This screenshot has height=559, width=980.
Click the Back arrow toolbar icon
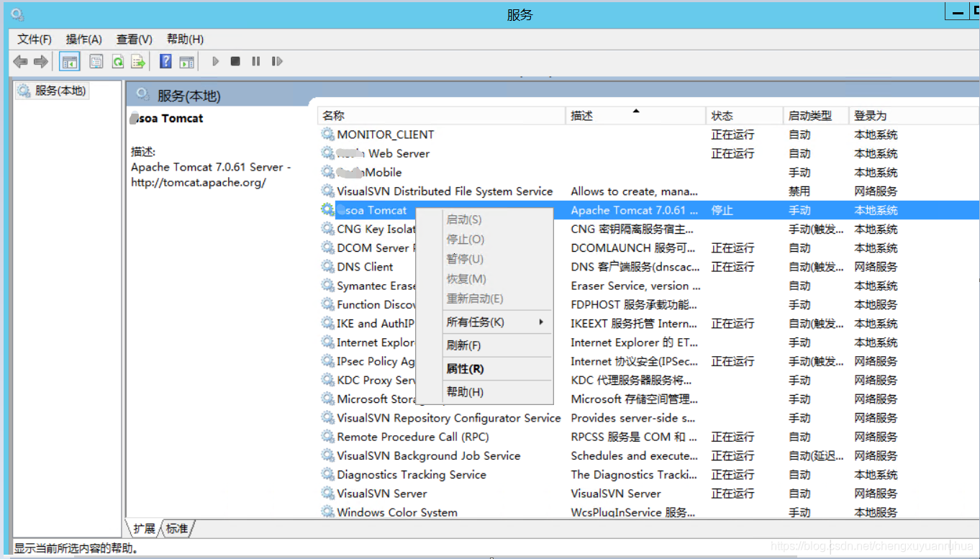coord(20,62)
